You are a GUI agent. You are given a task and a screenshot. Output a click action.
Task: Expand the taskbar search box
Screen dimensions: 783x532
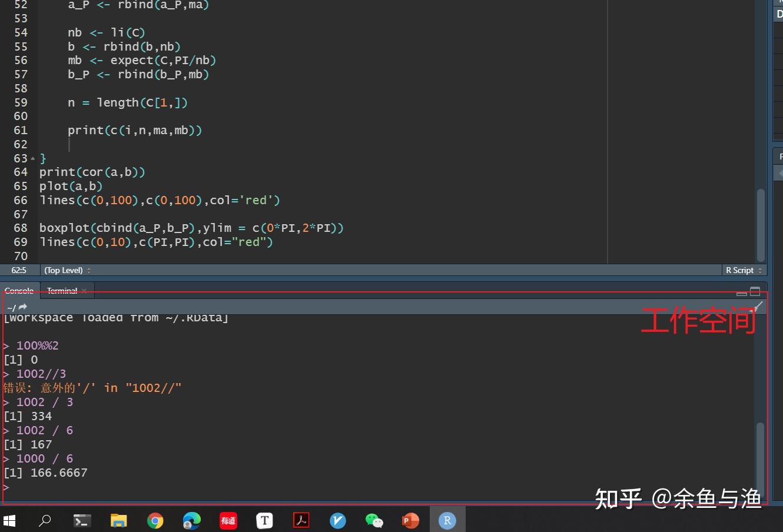pos(45,520)
